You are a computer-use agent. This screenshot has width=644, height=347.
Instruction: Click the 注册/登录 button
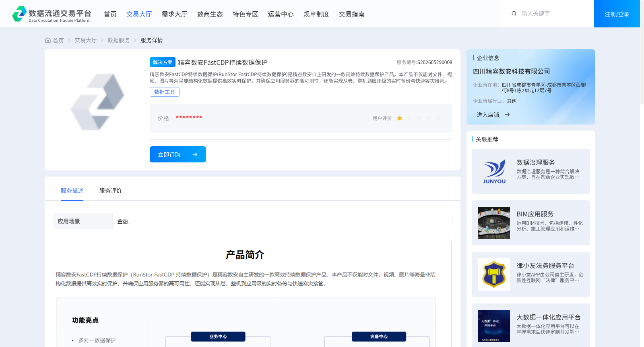click(617, 14)
